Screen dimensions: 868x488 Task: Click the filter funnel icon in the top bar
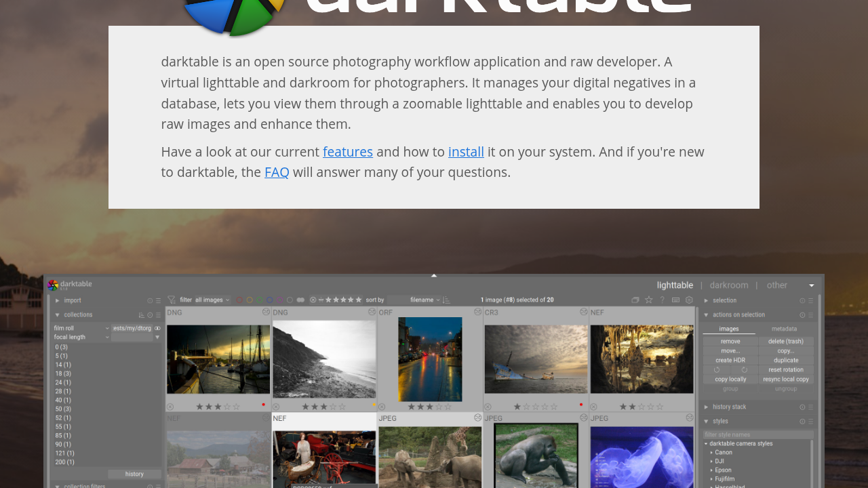[172, 300]
